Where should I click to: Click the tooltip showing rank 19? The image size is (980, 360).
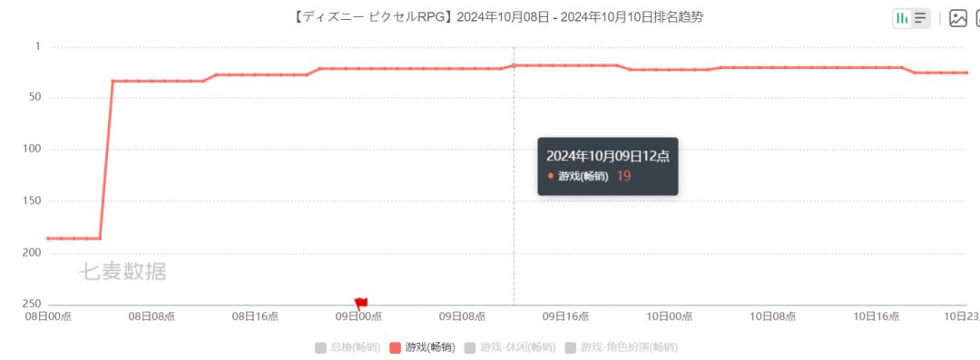pos(607,166)
